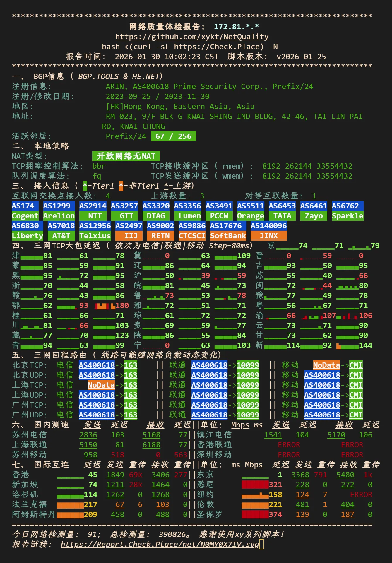Click the AS2914 NTT badge

tap(93, 211)
